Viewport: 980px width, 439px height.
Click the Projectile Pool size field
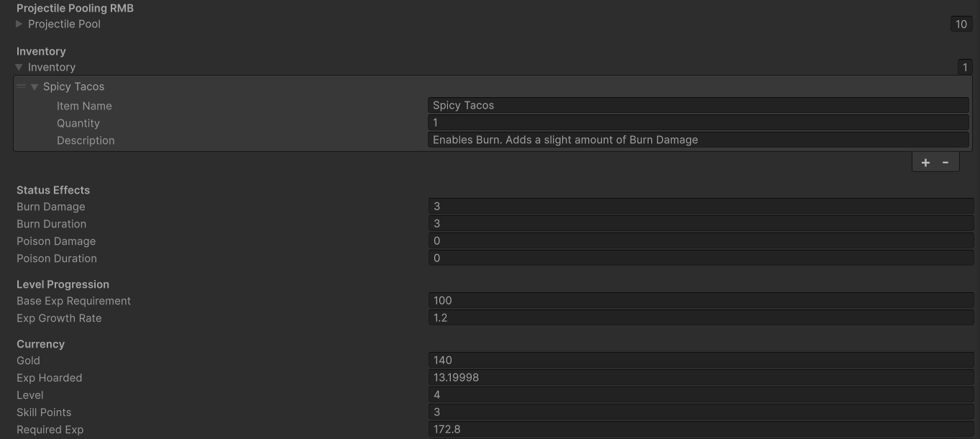pyautogui.click(x=961, y=24)
